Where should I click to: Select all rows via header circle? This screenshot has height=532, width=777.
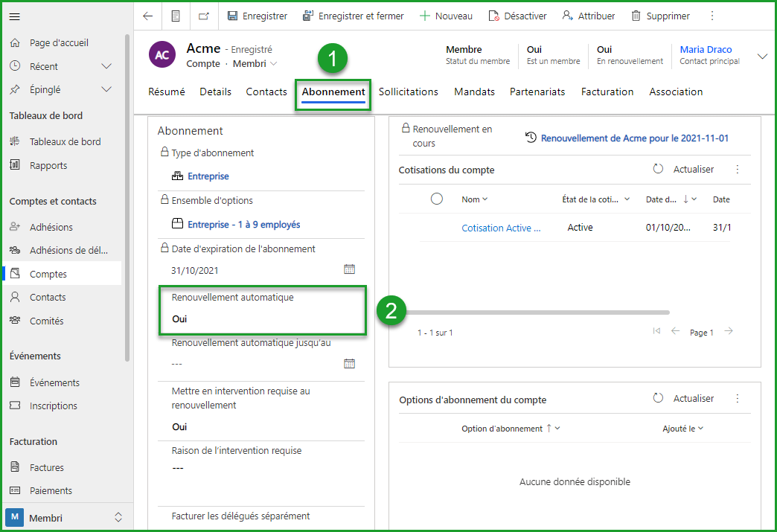pyautogui.click(x=437, y=199)
